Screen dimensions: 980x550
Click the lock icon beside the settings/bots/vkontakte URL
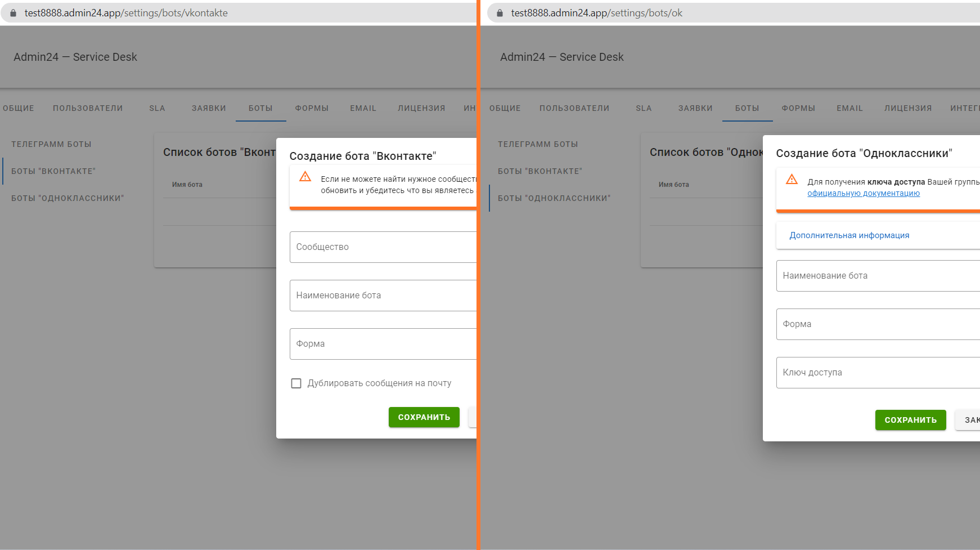click(x=14, y=13)
